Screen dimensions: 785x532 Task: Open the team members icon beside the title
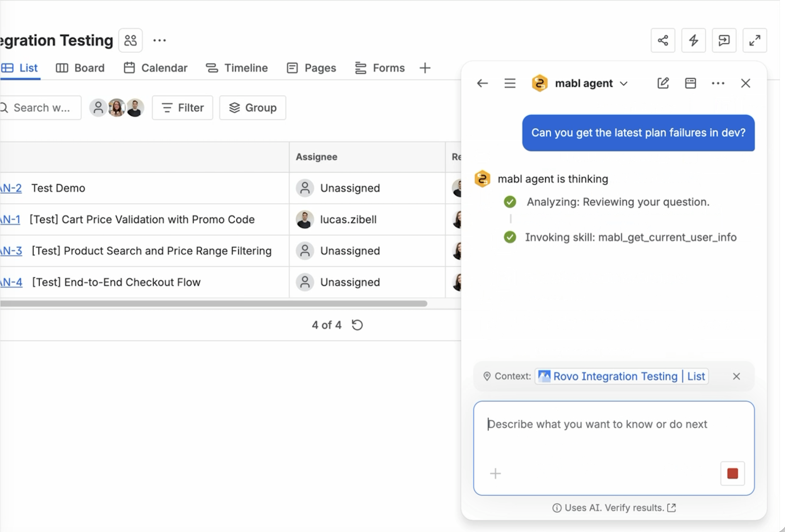(x=131, y=40)
